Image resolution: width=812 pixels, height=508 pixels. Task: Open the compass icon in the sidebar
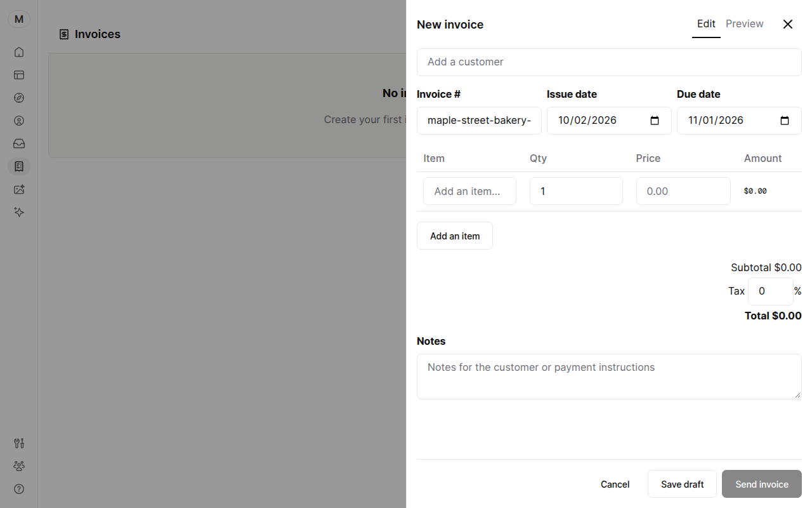pyautogui.click(x=19, y=98)
